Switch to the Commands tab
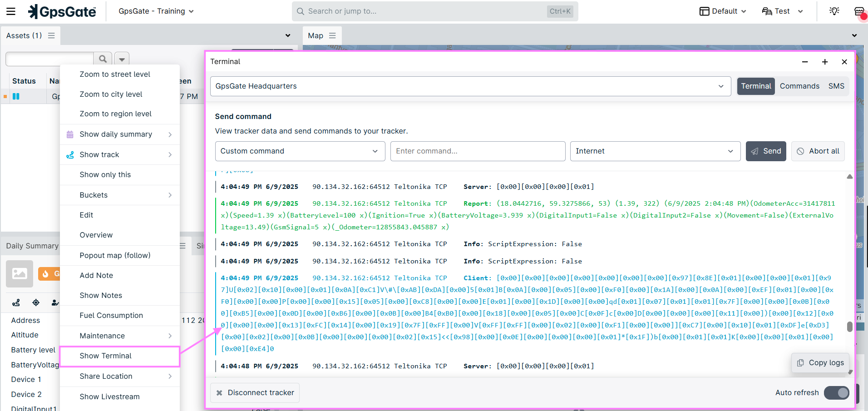Image resolution: width=868 pixels, height=411 pixels. 799,86
